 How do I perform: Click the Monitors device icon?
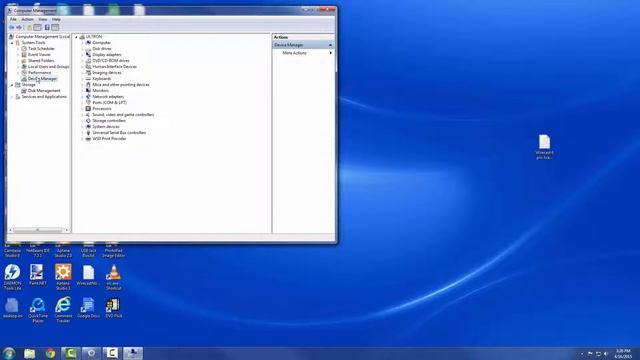88,91
